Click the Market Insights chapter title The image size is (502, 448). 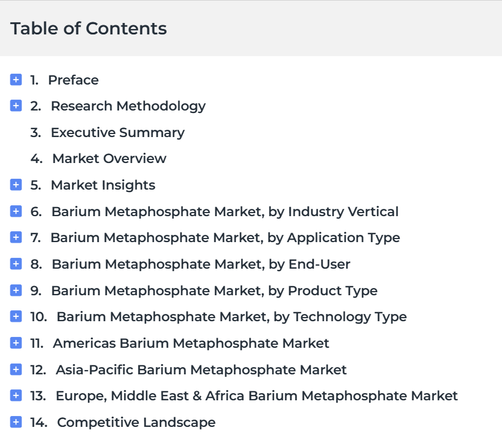click(103, 185)
